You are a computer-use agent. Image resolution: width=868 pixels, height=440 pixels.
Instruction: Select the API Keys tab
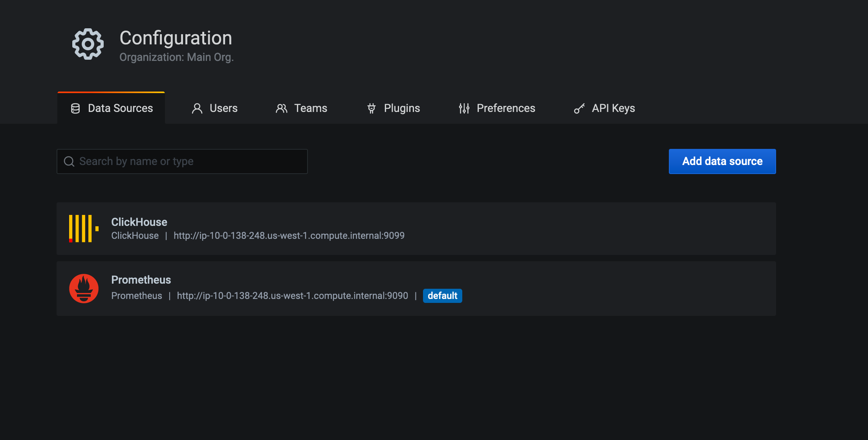pyautogui.click(x=613, y=108)
